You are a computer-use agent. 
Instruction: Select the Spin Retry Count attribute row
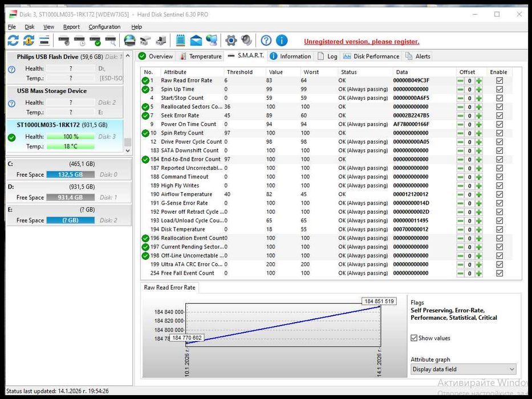182,133
